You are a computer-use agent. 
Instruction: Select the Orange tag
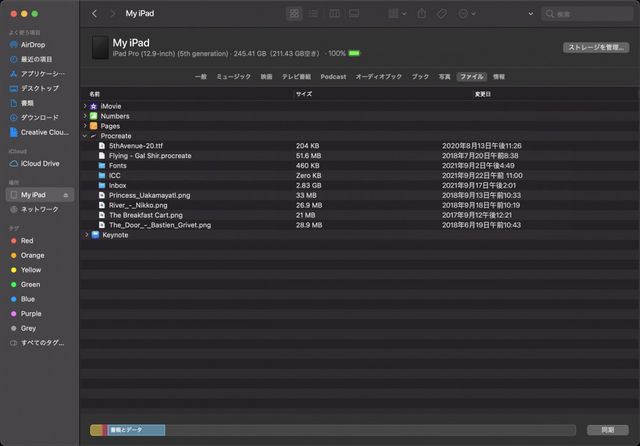pos(32,255)
